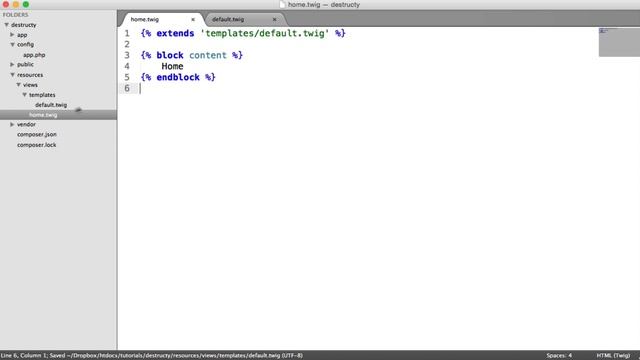This screenshot has width=640, height=360.
Task: Collapse the views folder arrow
Action: pyautogui.click(x=19, y=84)
